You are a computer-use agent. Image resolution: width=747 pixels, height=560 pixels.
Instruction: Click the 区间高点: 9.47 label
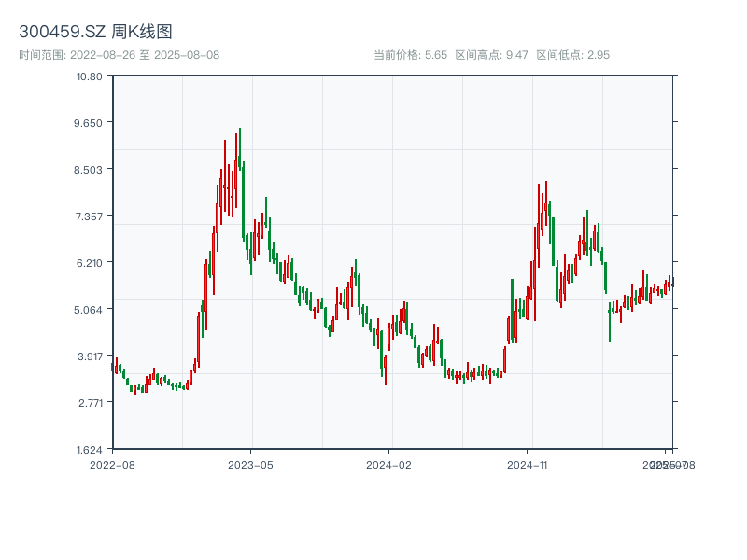[x=491, y=55]
